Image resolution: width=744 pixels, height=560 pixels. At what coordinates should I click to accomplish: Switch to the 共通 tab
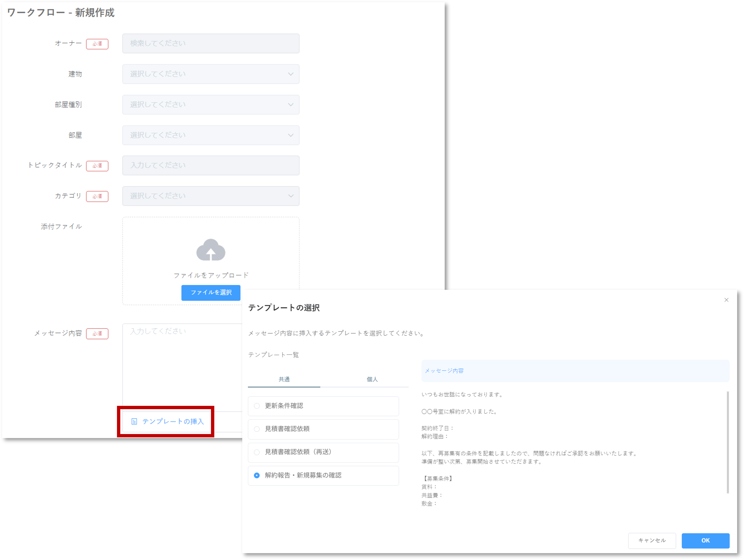[284, 379]
